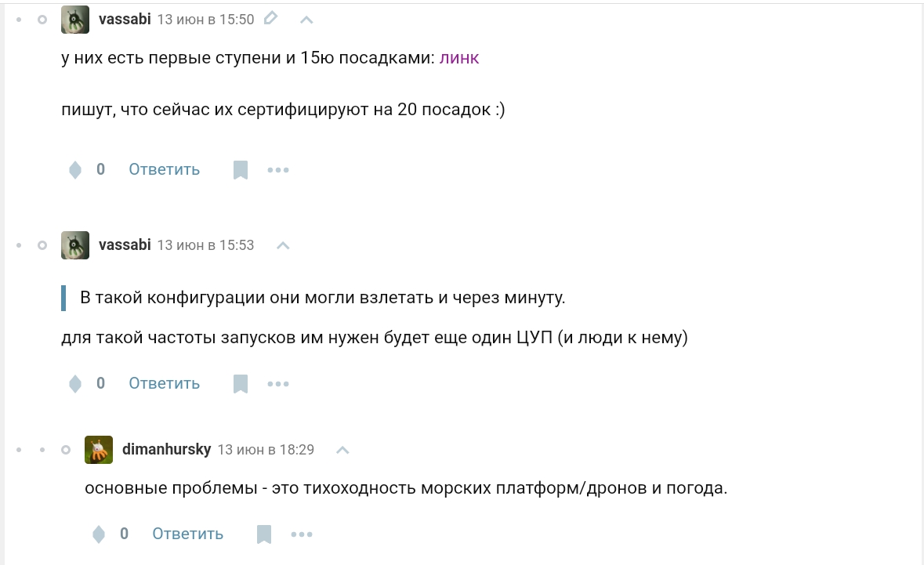Reply to dimanhursky's comment
This screenshot has width=924, height=565.
click(x=187, y=534)
